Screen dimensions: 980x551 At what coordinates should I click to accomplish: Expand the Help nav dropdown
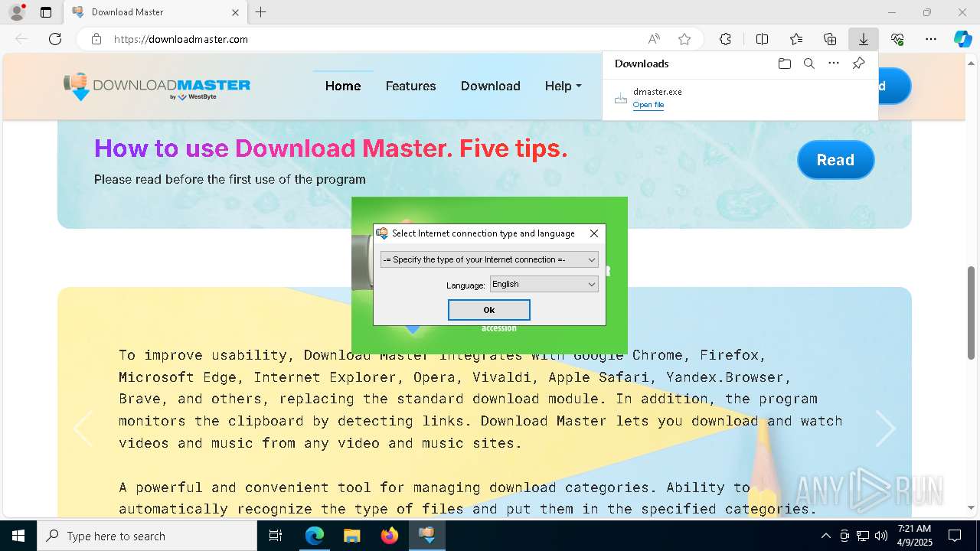563,86
